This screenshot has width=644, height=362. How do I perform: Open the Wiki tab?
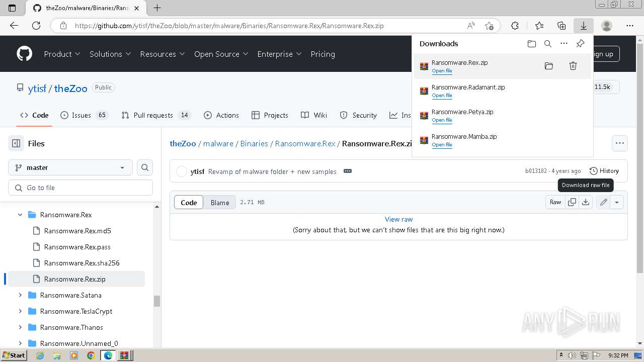pos(314,115)
